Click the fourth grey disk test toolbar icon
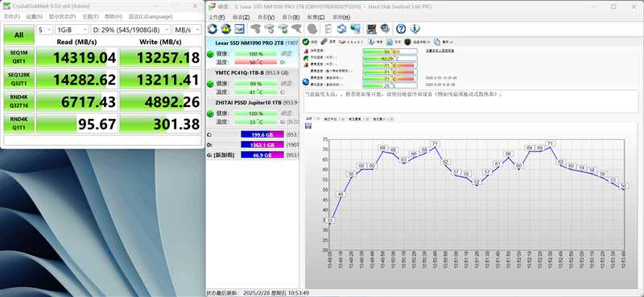 [296, 29]
